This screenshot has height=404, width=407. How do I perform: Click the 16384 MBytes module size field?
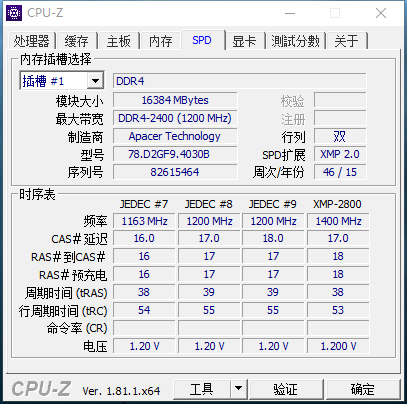175,100
